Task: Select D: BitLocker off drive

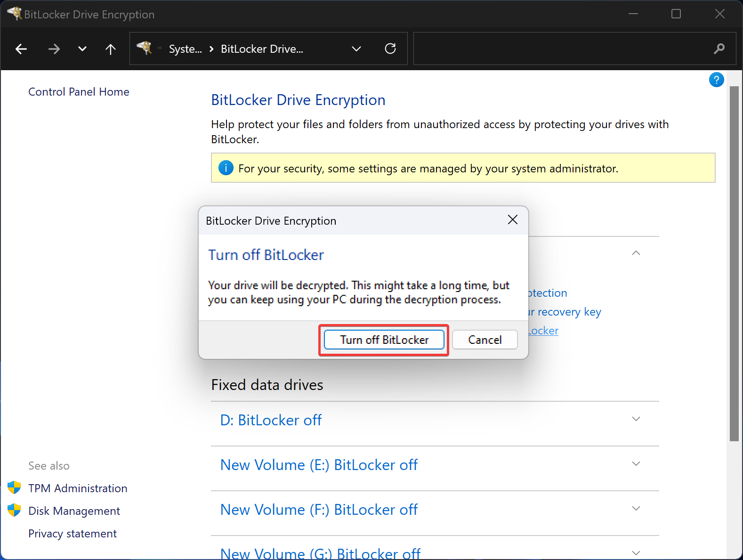Action: point(271,420)
